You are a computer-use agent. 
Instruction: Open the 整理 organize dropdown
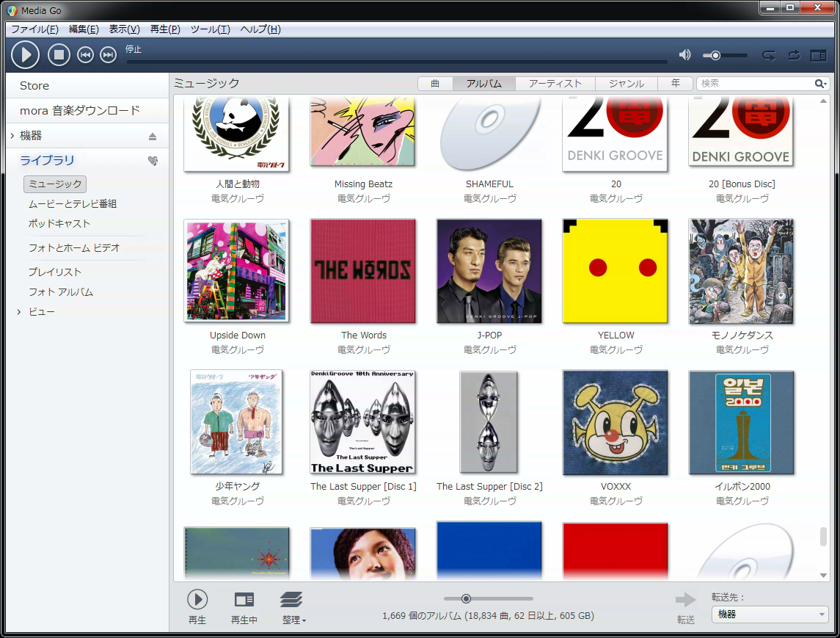click(x=293, y=606)
